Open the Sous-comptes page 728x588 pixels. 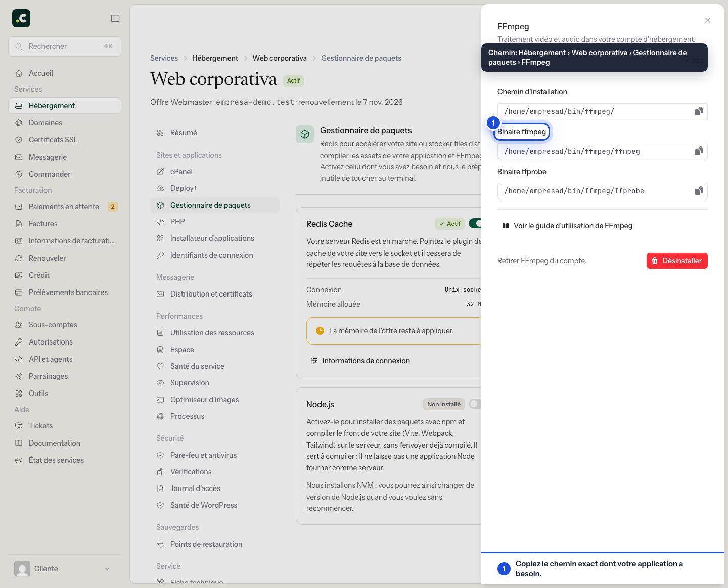point(65,325)
